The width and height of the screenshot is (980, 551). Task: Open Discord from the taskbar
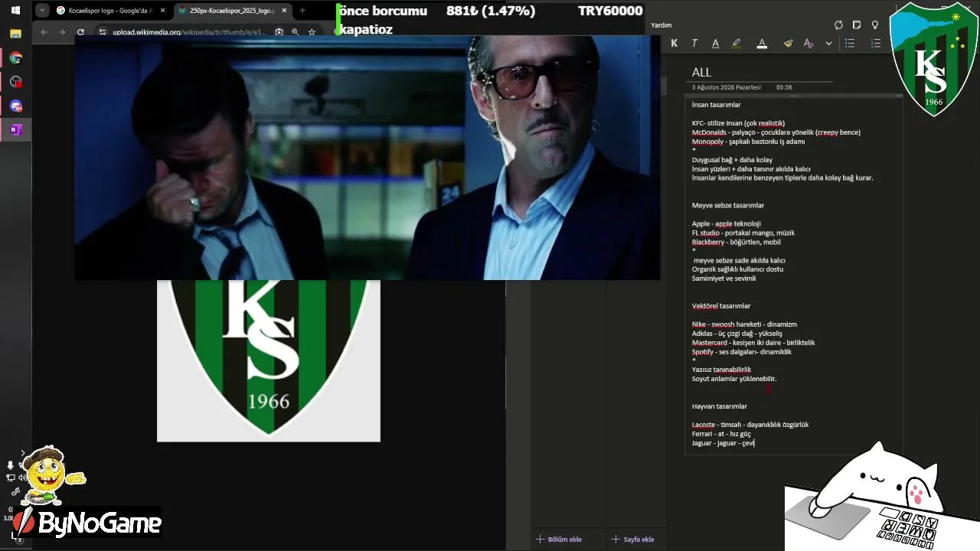15,106
